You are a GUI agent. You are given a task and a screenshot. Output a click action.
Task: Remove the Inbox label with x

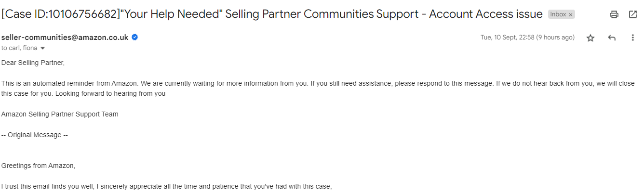[571, 15]
